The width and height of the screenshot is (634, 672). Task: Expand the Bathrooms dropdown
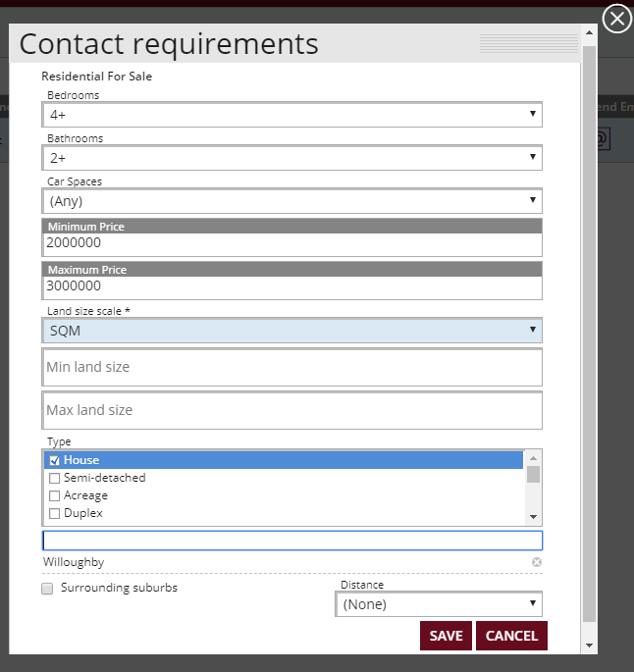tap(292, 158)
